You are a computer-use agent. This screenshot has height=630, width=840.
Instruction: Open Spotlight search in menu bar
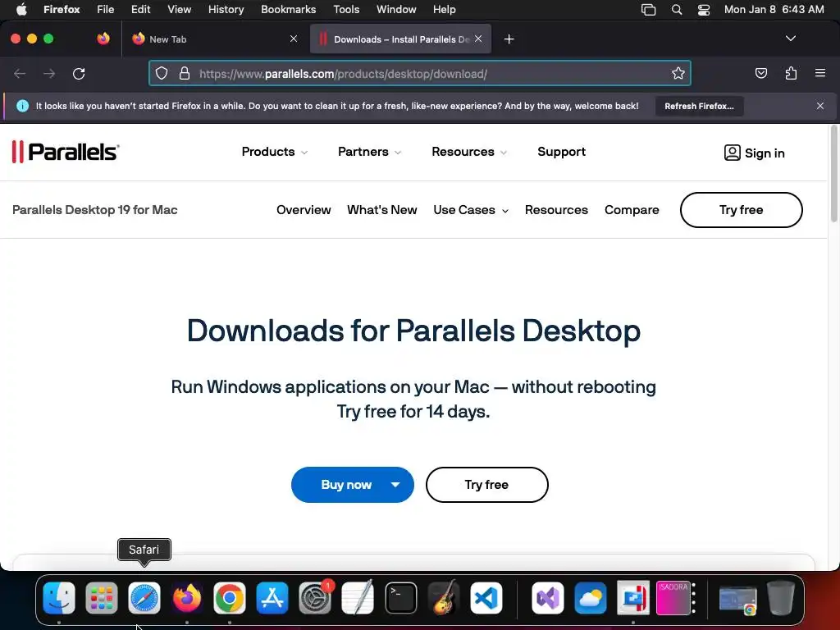point(677,10)
